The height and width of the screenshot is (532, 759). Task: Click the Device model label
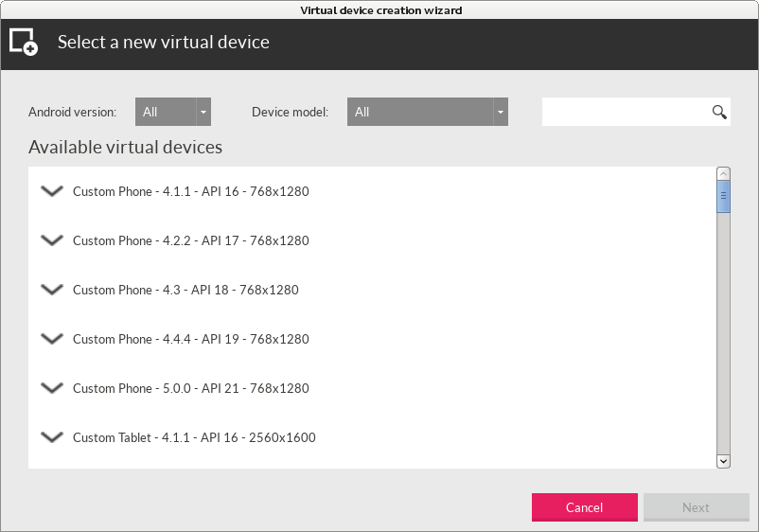[290, 113]
